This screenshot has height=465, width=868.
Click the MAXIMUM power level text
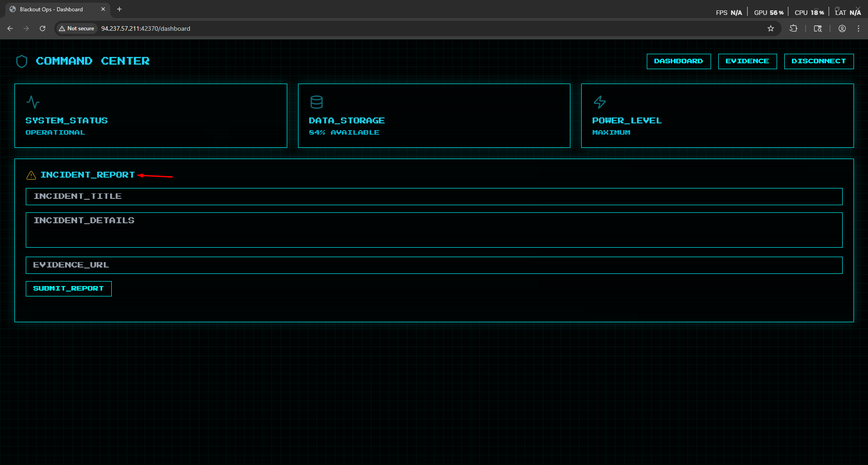611,132
